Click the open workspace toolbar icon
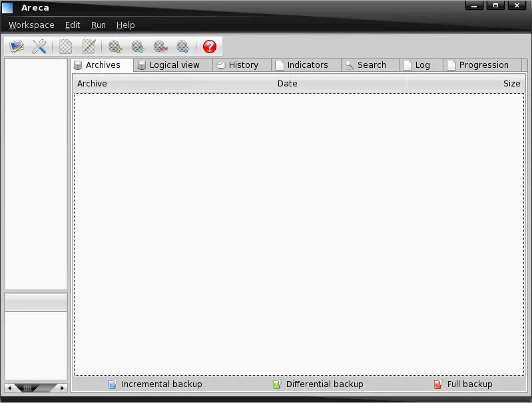Screen dimensions: 532x403 [x=17, y=47]
